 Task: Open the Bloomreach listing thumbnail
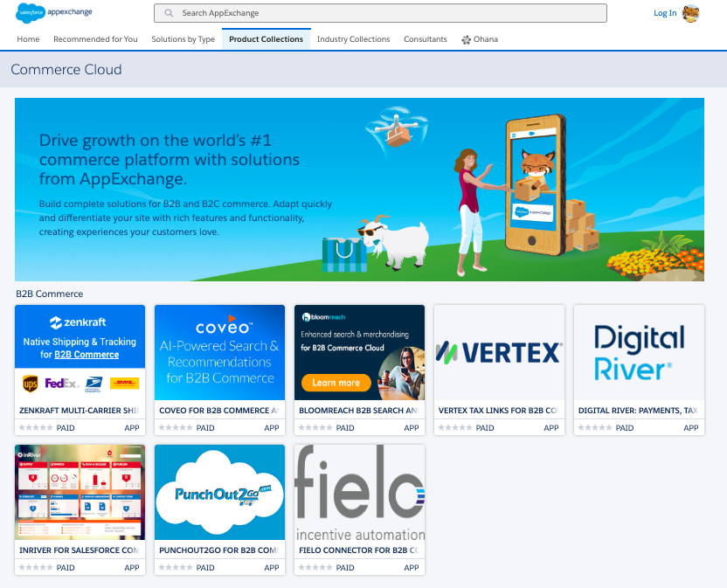359,352
